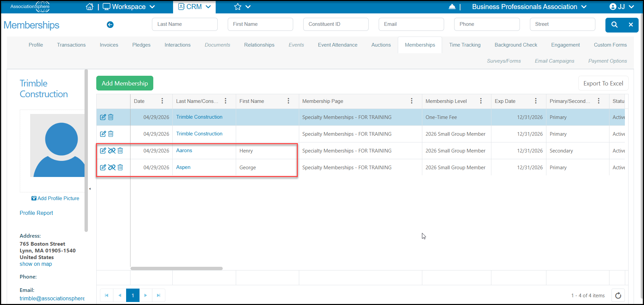The width and height of the screenshot is (644, 305).
Task: Open Date column options menu
Action: [x=162, y=101]
